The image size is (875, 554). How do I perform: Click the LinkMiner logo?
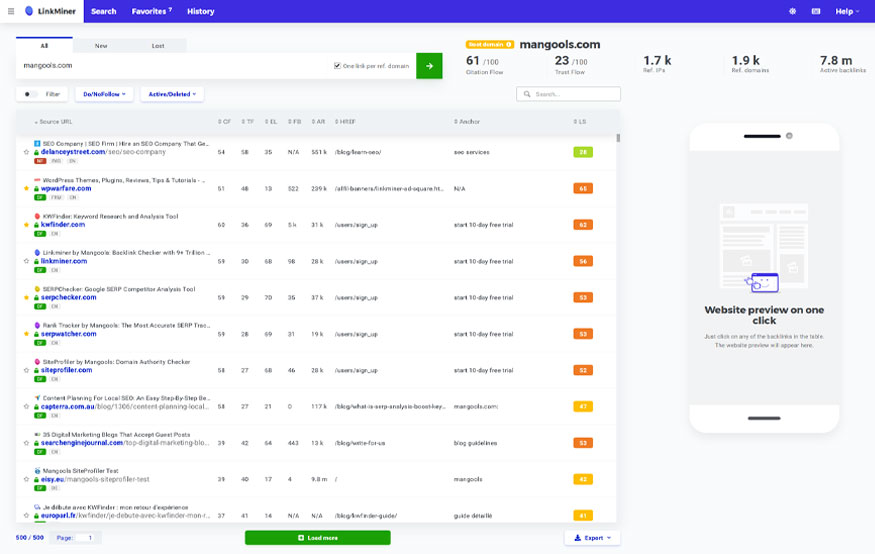(50, 11)
